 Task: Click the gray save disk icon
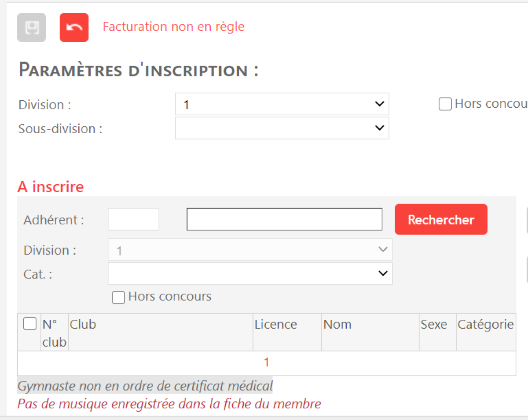(x=31, y=28)
